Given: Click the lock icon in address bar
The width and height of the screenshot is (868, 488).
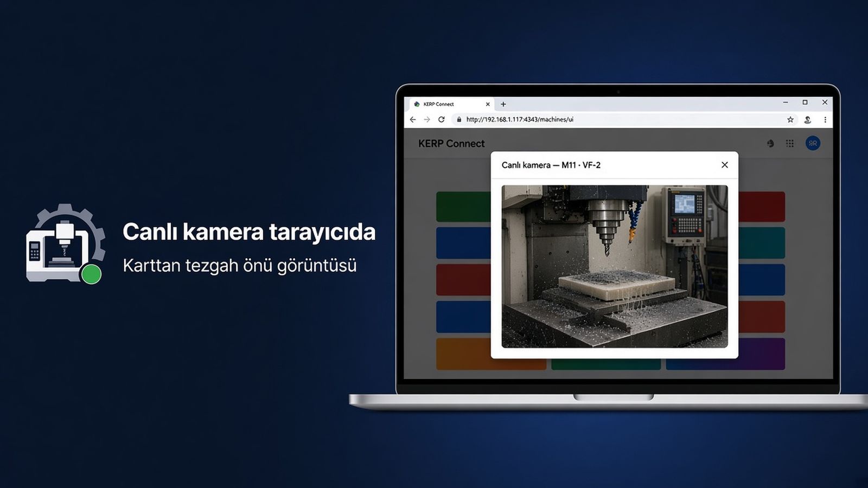Looking at the screenshot, I should [459, 119].
